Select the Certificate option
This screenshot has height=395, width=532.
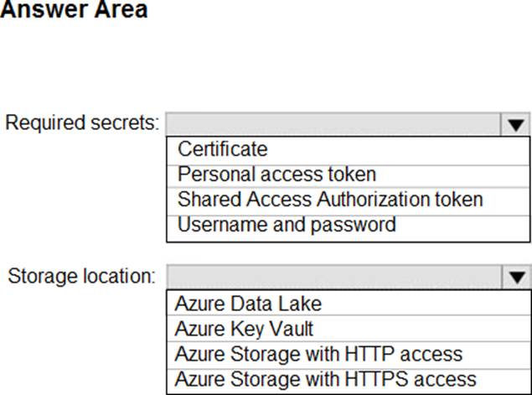click(223, 149)
